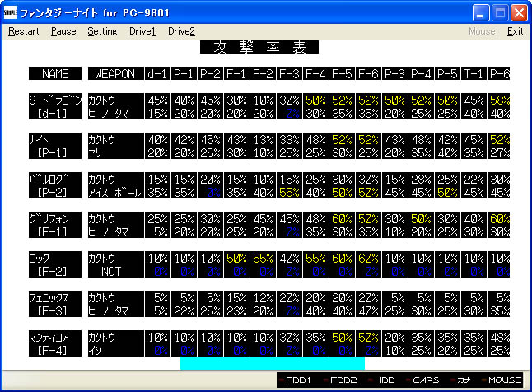Click the P-4 column header
This screenshot has height=392, width=532.
tap(421, 73)
